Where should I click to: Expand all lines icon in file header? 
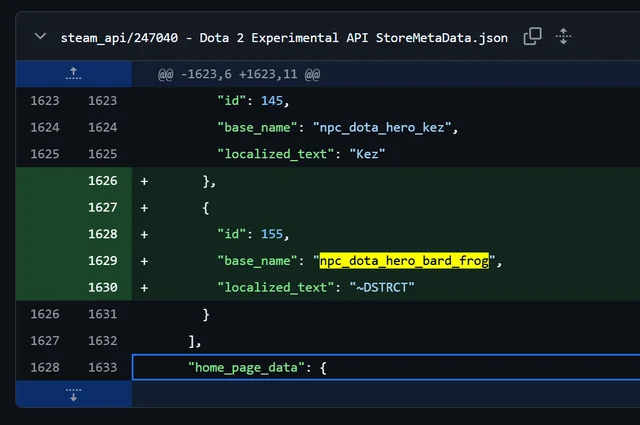[x=563, y=36]
